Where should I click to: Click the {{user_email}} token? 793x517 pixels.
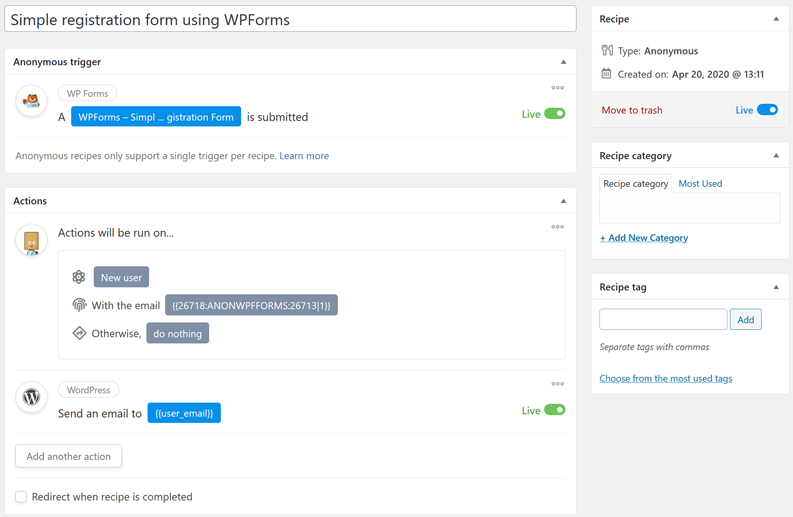184,413
